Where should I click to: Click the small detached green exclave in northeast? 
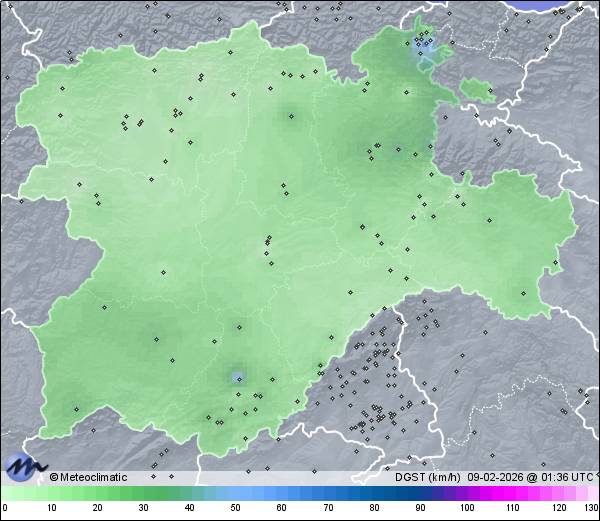(478, 91)
